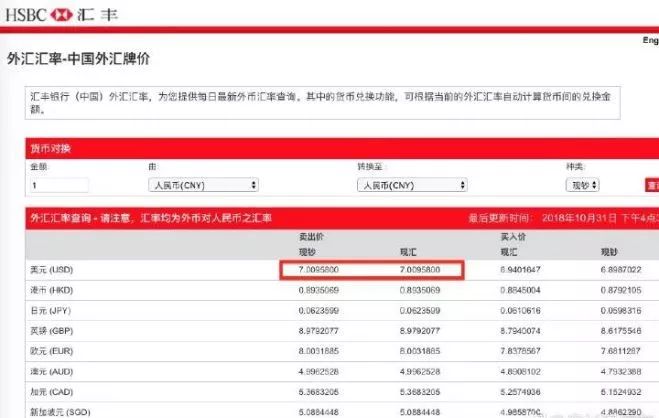The image size is (659, 418).
Task: Open the 由 source currency dropdown
Action: pos(203,185)
